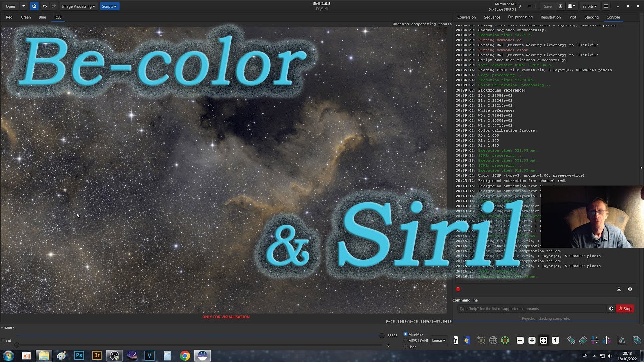Image resolution: width=644 pixels, height=362 pixels.
Task: Click the first icon left of the star icon
Action: pos(455,340)
